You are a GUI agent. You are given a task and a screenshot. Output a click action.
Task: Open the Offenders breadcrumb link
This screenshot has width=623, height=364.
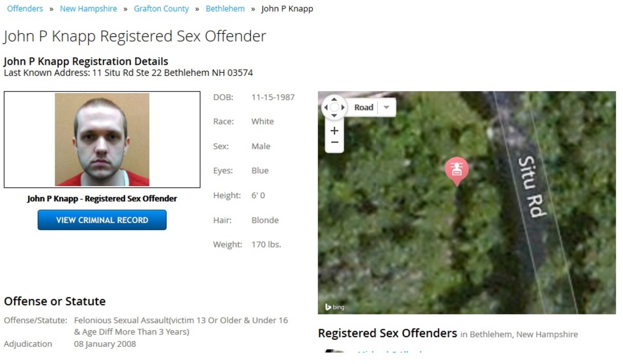tap(25, 9)
